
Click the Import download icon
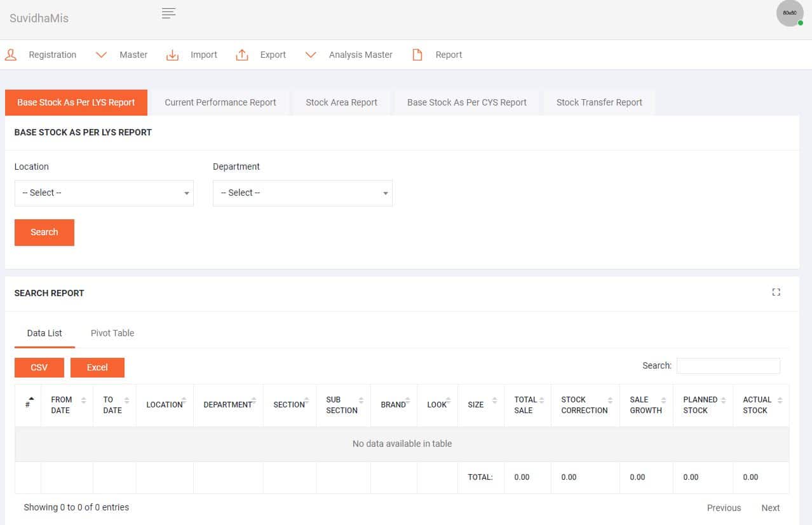pos(172,55)
